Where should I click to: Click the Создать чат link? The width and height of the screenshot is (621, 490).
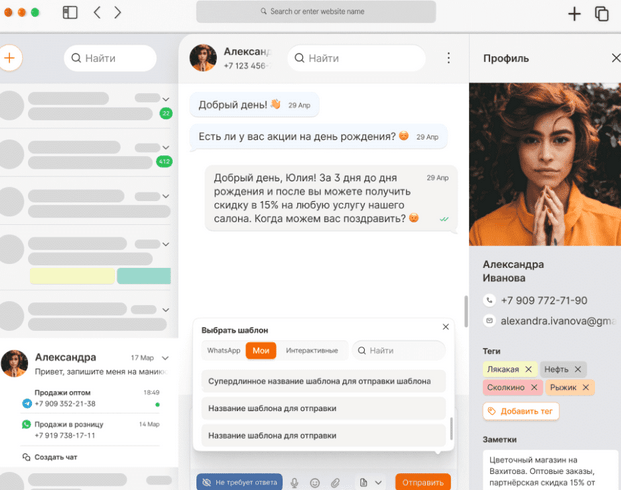56,457
